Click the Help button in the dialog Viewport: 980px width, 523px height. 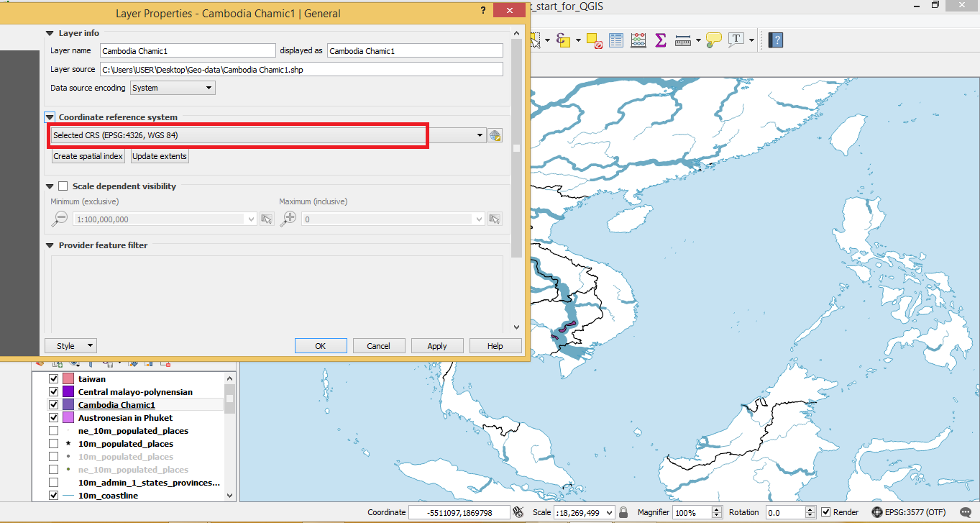(x=495, y=346)
